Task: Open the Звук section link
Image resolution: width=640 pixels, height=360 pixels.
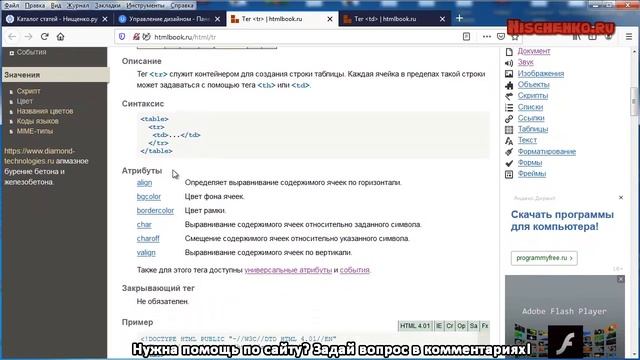Action: click(525, 62)
